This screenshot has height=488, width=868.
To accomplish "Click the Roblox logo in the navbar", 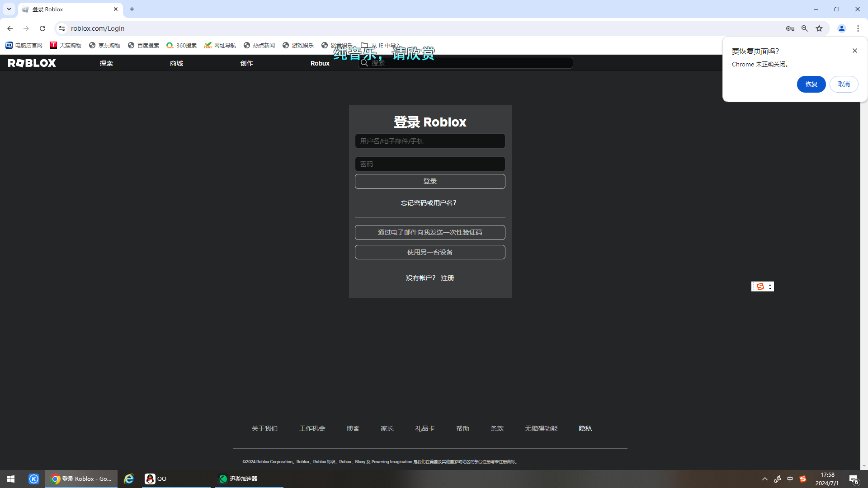I will pyautogui.click(x=32, y=63).
